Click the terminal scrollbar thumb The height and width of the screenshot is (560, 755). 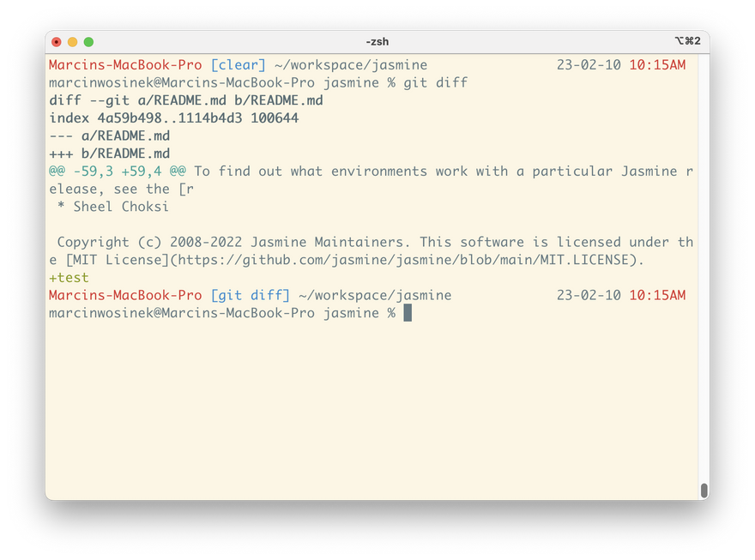point(704,490)
